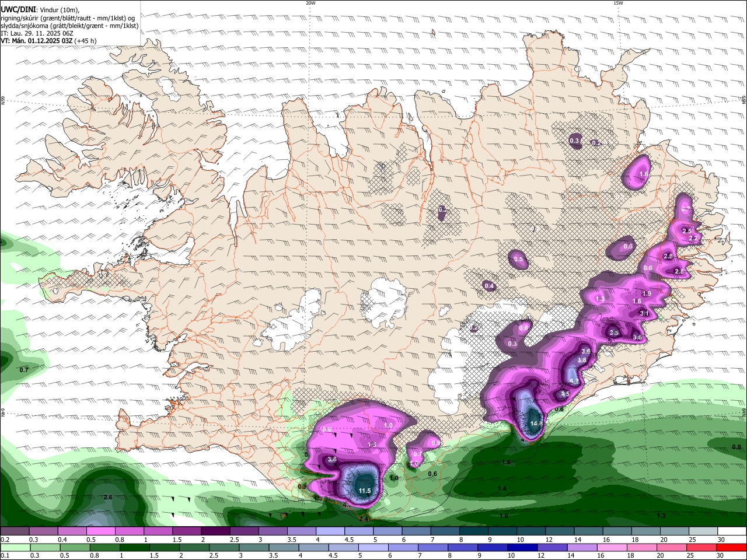This screenshot has height=560, width=747.
Task: Click the '12' label on the lower scale
Action: [x=542, y=555]
